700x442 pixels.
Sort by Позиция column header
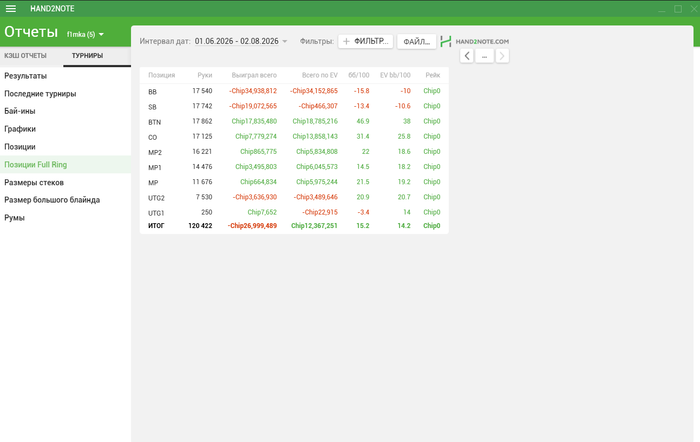click(162, 75)
